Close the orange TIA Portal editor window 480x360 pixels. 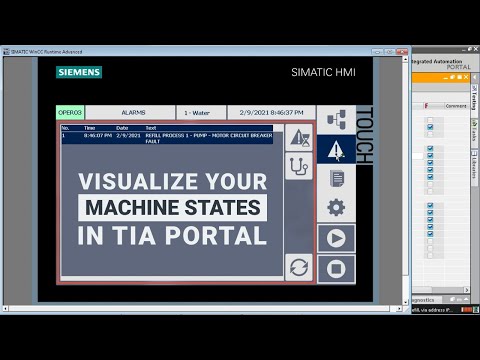tap(466, 77)
